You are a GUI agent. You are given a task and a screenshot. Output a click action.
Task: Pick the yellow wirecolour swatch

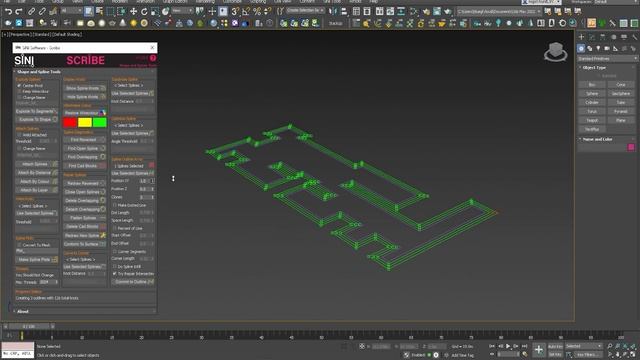pos(85,122)
